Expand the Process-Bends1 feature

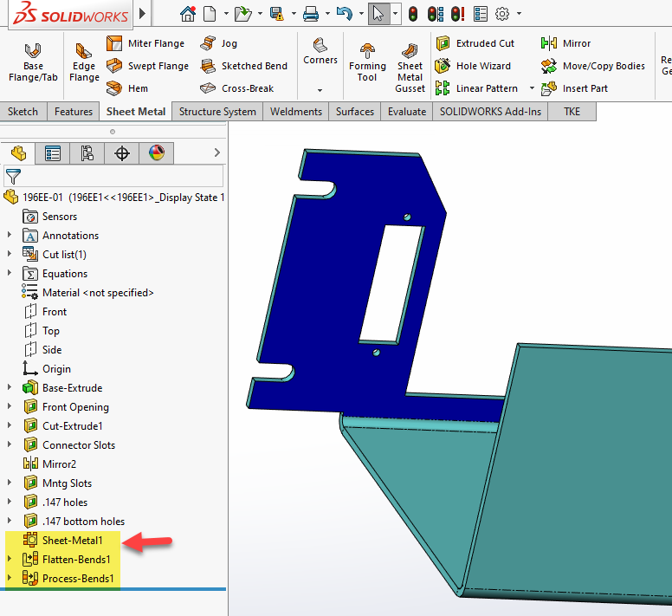pos(10,577)
